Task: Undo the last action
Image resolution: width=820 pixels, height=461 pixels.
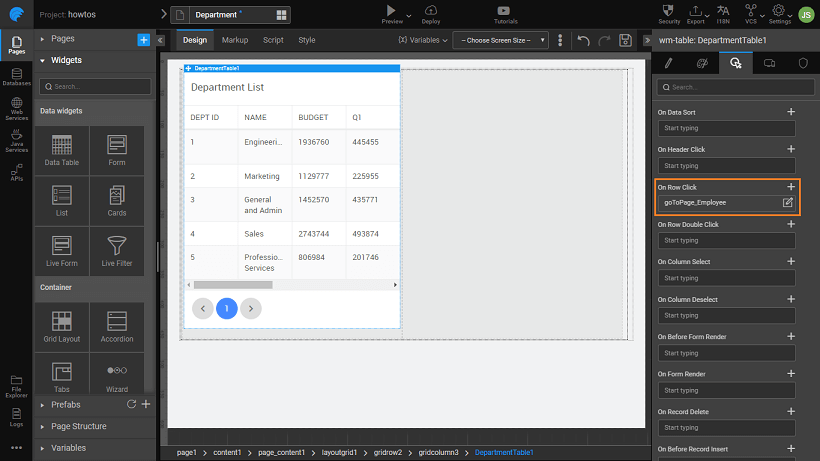Action: (583, 40)
